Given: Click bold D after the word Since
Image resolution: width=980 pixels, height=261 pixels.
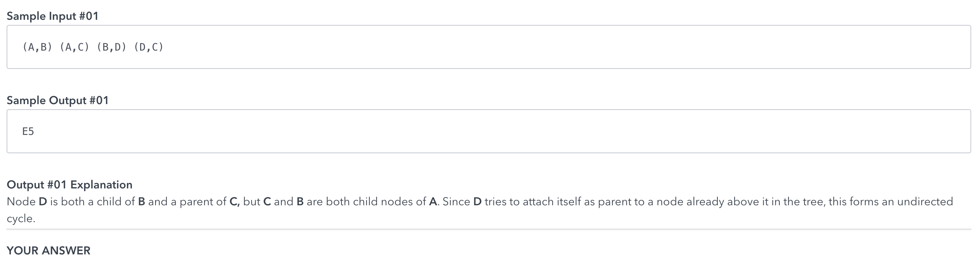Looking at the screenshot, I should click(478, 202).
